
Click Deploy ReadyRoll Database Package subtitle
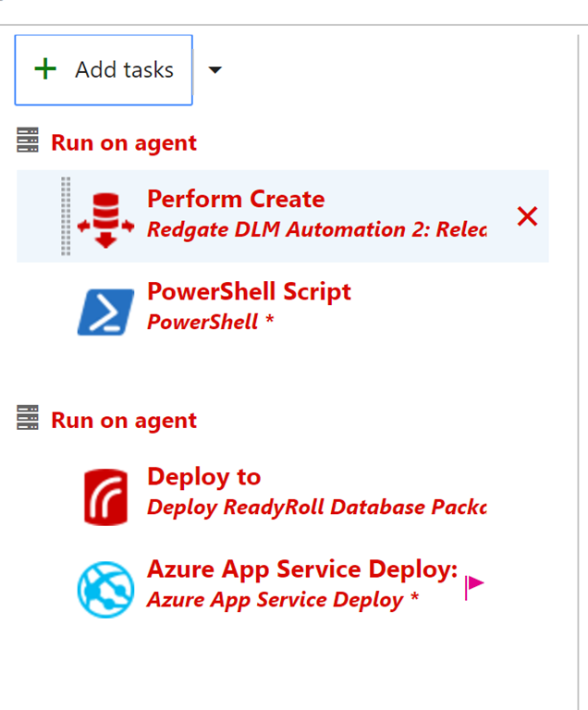(316, 507)
